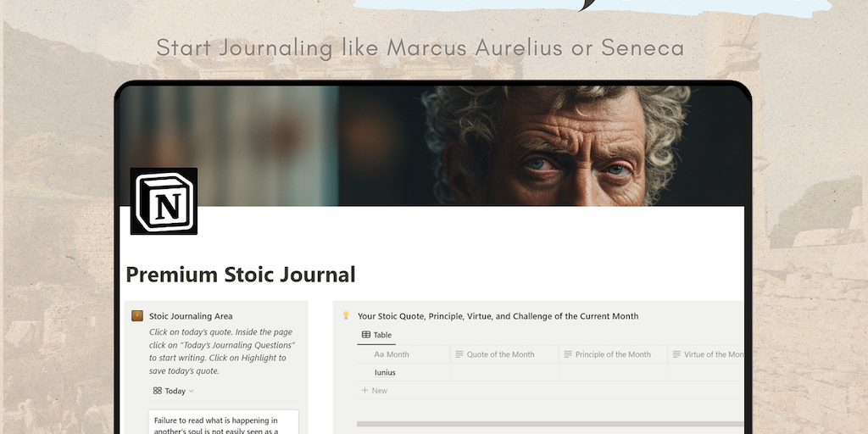
Task: Open today's quote card starting with Failure
Action: click(x=224, y=423)
